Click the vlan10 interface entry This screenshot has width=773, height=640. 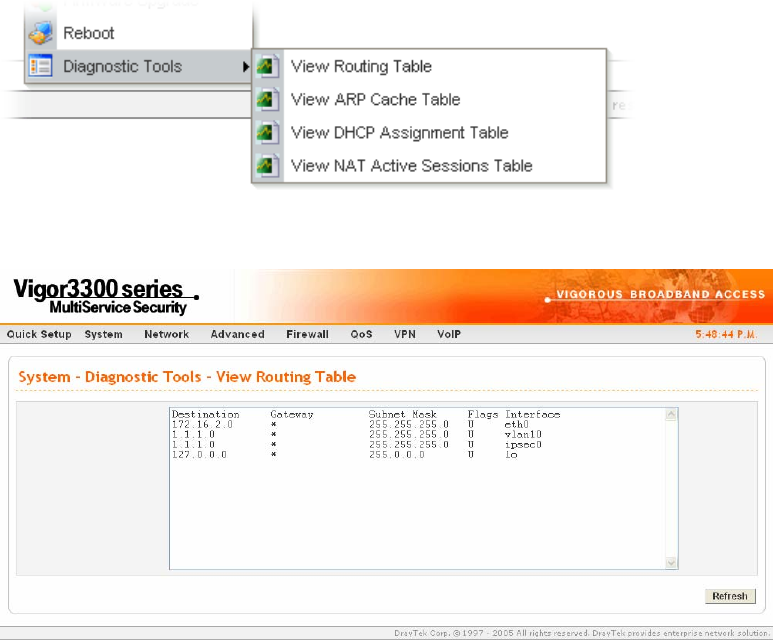(x=523, y=434)
